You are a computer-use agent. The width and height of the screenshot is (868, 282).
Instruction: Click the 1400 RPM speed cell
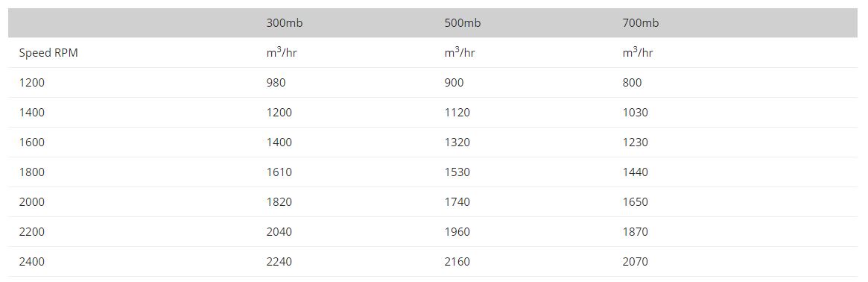[31, 113]
